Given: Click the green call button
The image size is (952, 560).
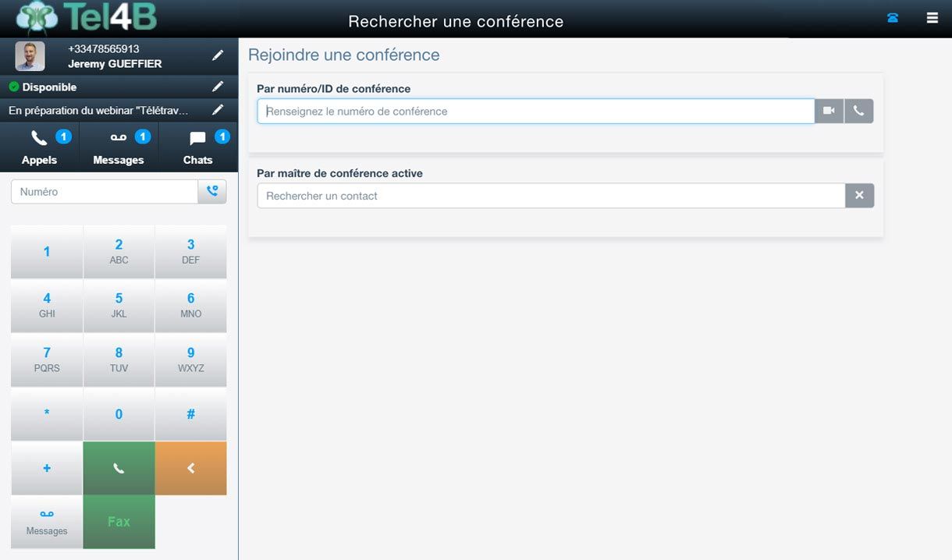Looking at the screenshot, I should [119, 468].
